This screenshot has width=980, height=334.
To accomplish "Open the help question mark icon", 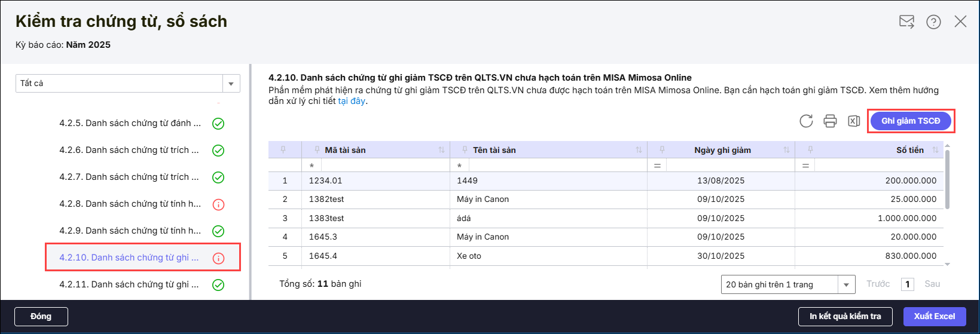I will 933,22.
